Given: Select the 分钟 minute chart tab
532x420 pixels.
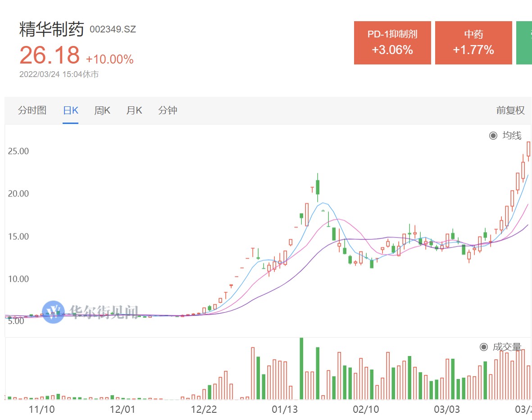Looking at the screenshot, I should [168, 110].
